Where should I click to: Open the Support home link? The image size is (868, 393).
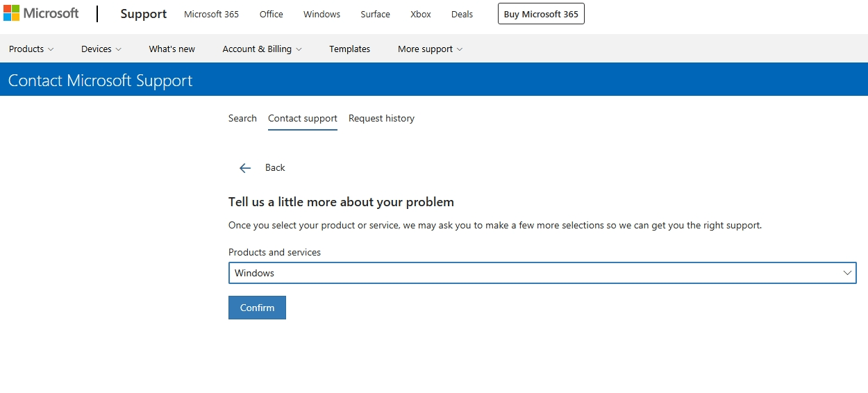[x=144, y=14]
